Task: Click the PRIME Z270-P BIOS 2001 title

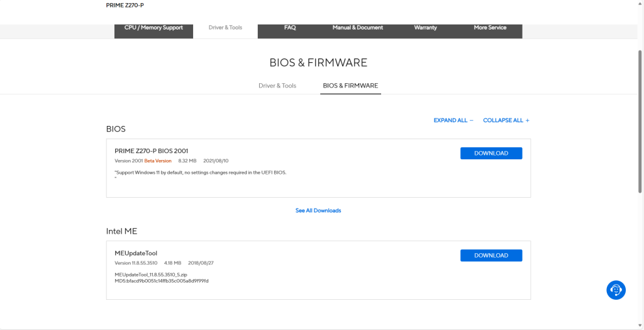Action: tap(151, 151)
